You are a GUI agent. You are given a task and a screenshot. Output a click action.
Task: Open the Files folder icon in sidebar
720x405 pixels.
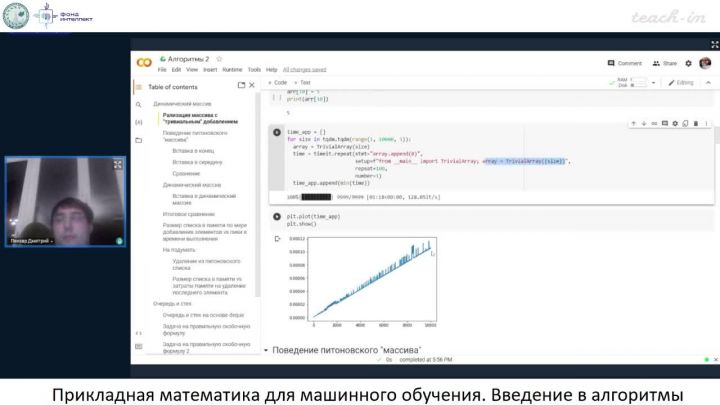pos(139,139)
